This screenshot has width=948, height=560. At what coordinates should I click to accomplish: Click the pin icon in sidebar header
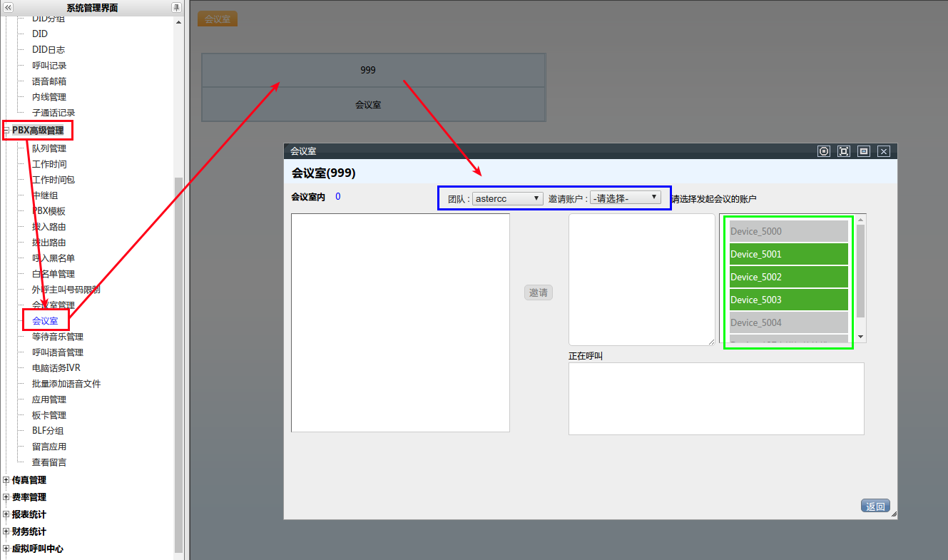point(176,8)
